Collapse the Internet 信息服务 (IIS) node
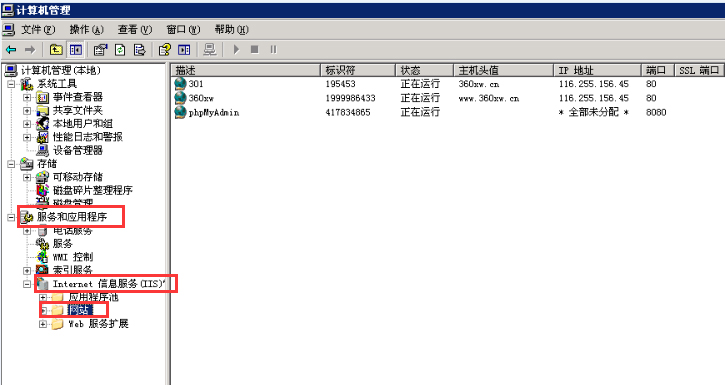The height and width of the screenshot is (385, 725). tap(27, 284)
